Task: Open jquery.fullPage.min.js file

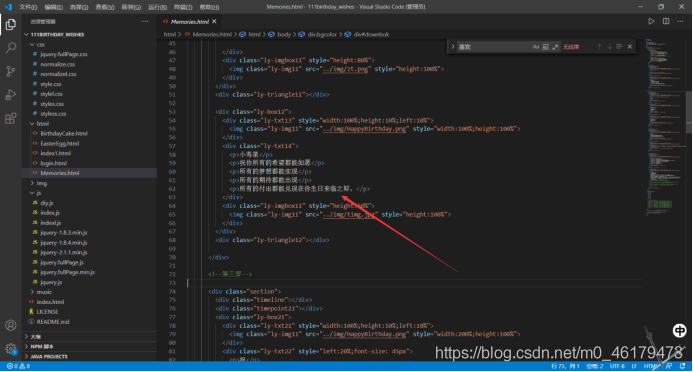Action: click(x=67, y=272)
